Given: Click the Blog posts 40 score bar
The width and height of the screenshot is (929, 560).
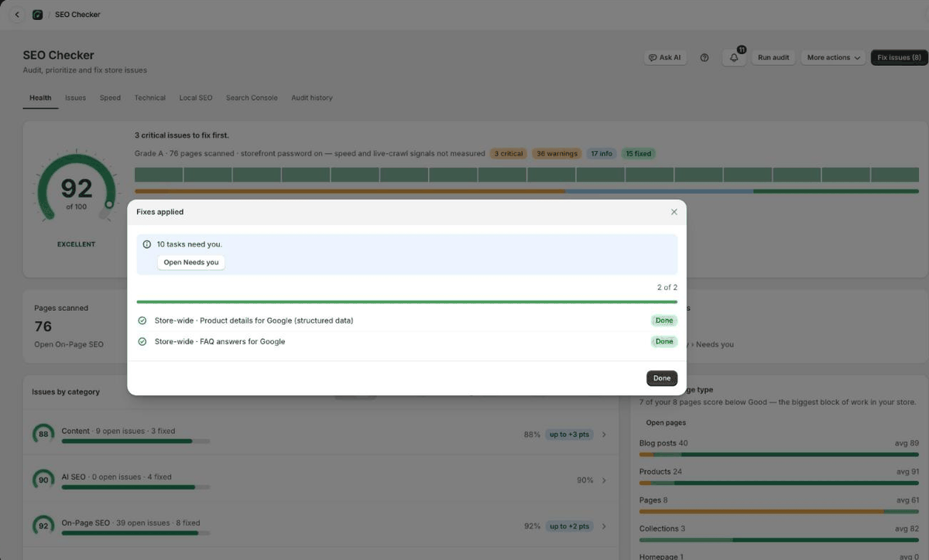Looking at the screenshot, I should [779, 455].
